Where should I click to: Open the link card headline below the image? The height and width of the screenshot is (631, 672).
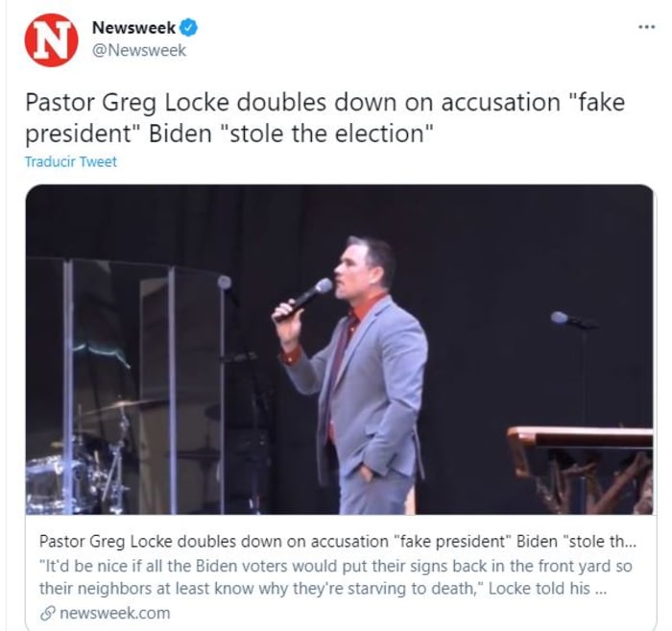(338, 541)
